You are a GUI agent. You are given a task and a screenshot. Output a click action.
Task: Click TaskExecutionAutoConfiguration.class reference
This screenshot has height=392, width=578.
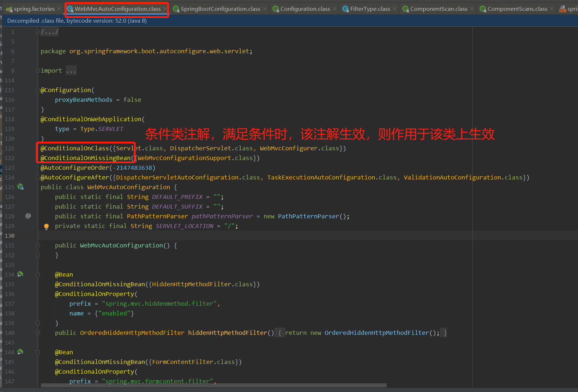pos(332,177)
